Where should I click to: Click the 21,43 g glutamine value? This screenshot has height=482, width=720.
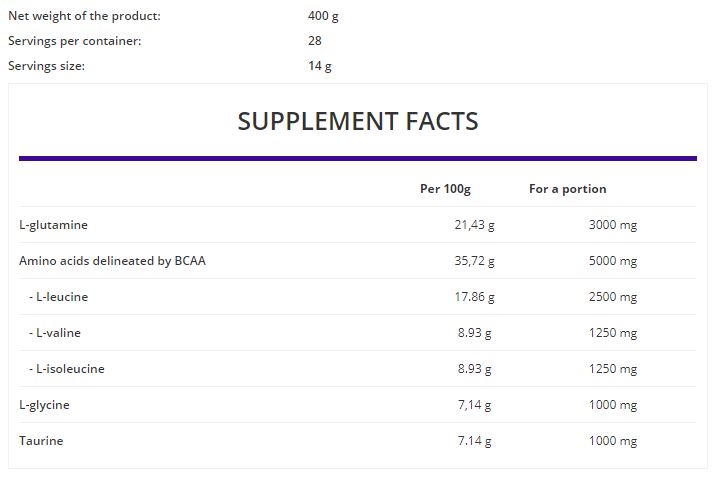point(474,225)
